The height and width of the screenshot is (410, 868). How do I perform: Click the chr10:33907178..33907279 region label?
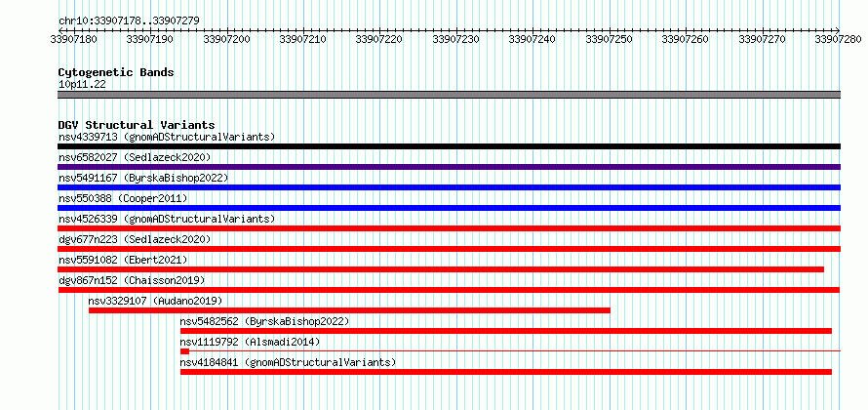(x=129, y=21)
